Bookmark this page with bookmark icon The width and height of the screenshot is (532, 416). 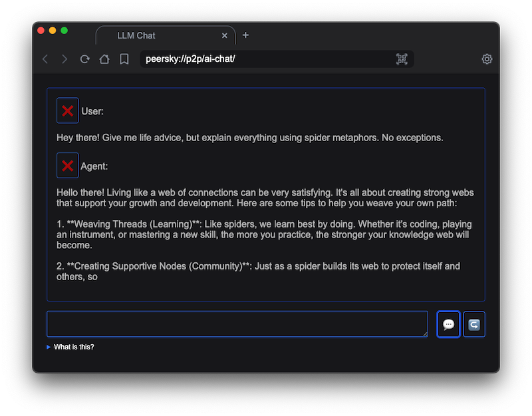pos(124,59)
